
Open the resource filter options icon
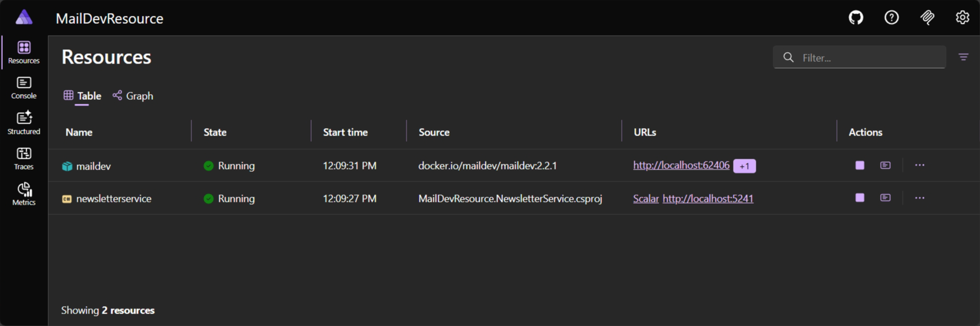pyautogui.click(x=964, y=57)
